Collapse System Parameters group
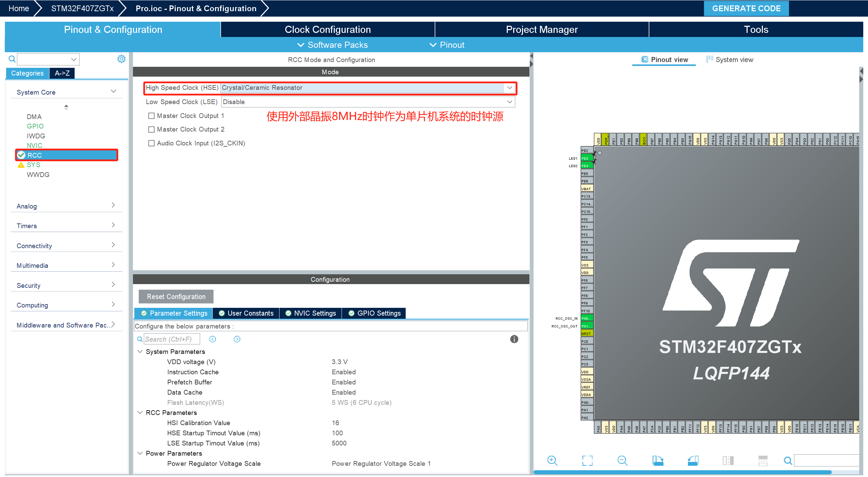Image resolution: width=868 pixels, height=477 pixels. [x=140, y=352]
